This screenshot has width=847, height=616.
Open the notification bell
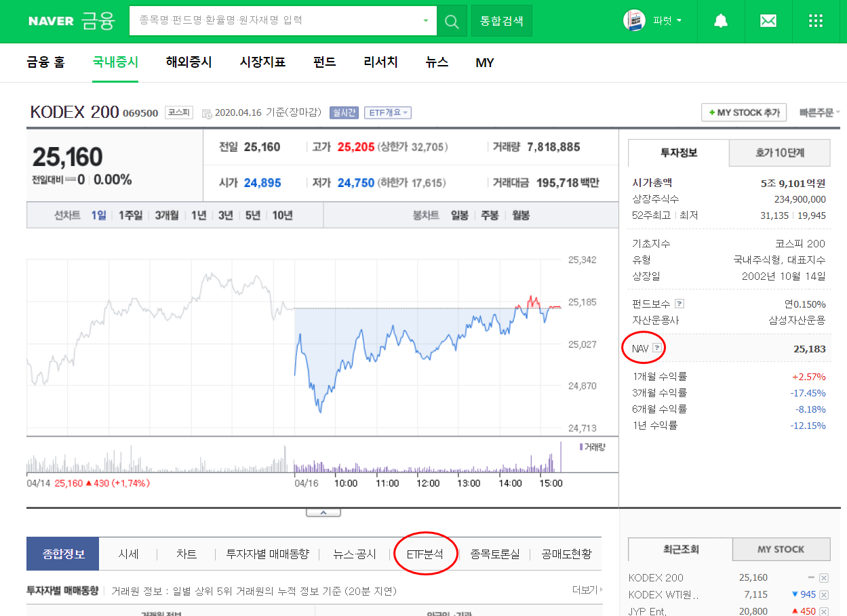pyautogui.click(x=721, y=21)
